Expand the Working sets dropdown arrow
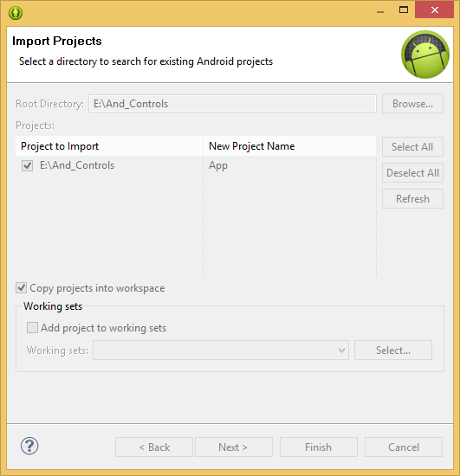 click(341, 351)
